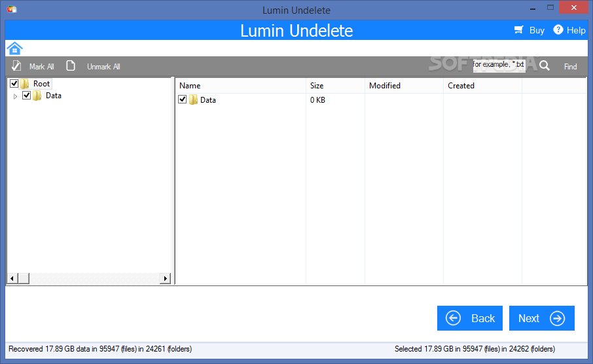Click the magnifier search icon
The height and width of the screenshot is (364, 593).
[544, 66]
